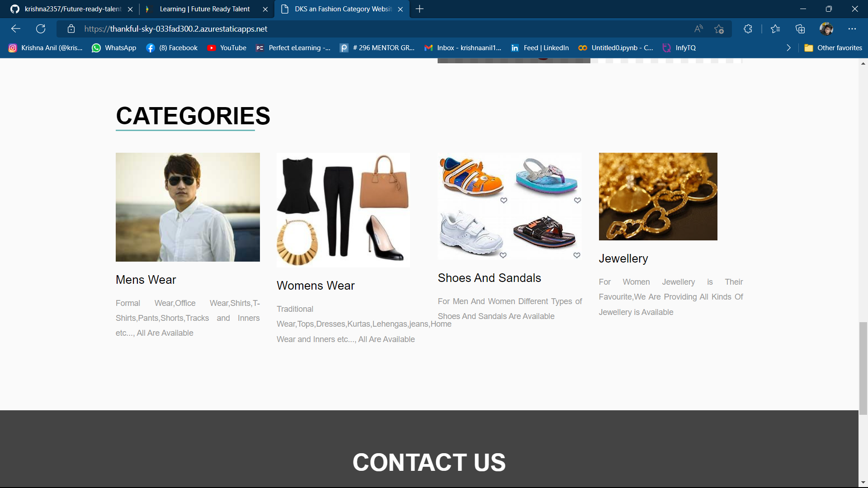The width and height of the screenshot is (868, 488).
Task: Expand the bookmarks overflow chevron
Action: pyautogui.click(x=788, y=48)
